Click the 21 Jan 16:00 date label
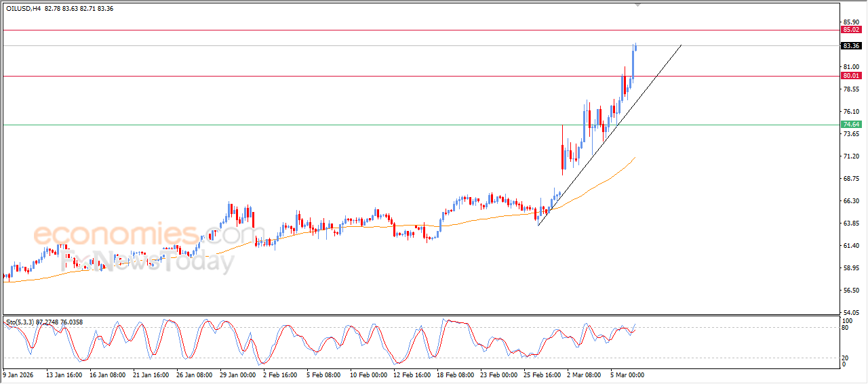Image resolution: width=868 pixels, height=384 pixels. point(151,374)
